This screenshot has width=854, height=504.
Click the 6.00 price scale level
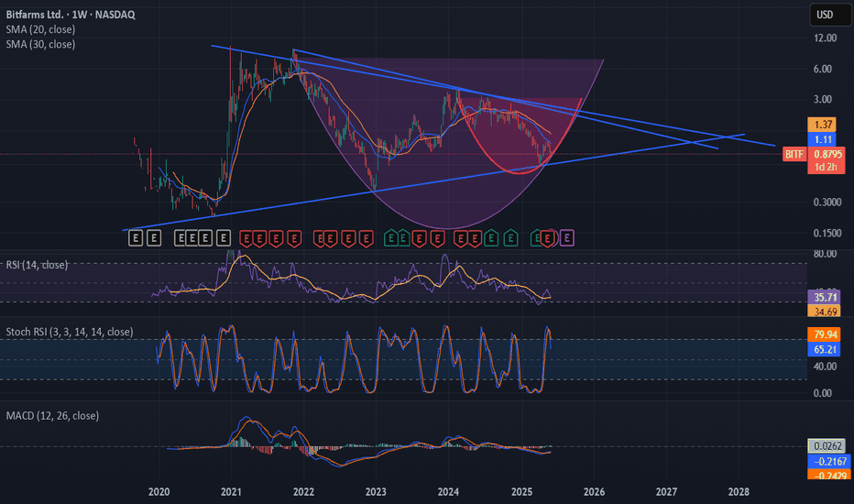click(823, 69)
